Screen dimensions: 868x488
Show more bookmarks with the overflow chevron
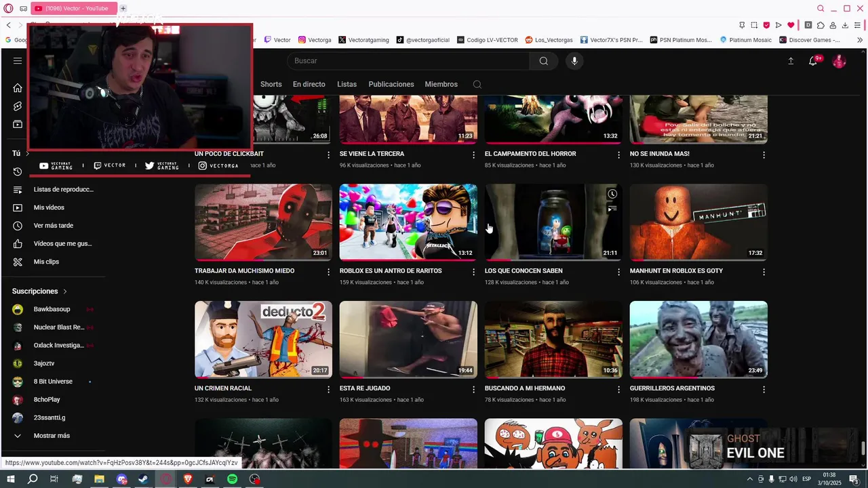[860, 40]
